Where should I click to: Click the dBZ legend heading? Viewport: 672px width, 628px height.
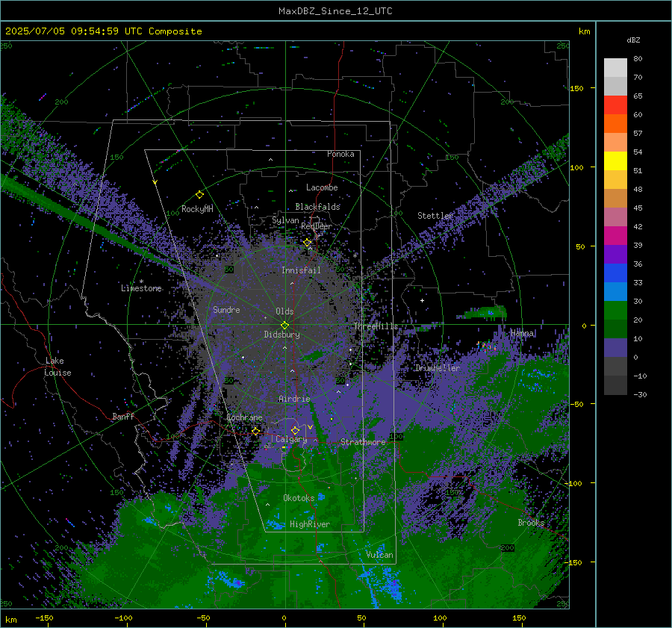point(633,40)
